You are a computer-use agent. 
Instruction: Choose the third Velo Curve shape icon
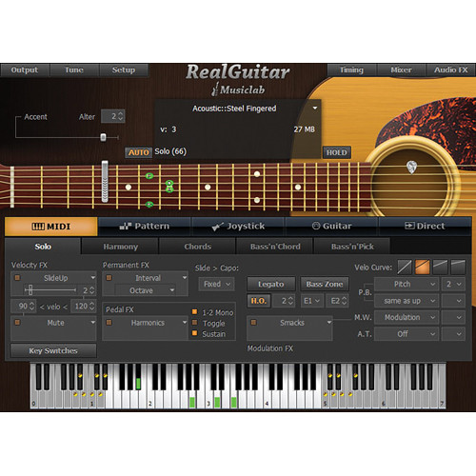(x=440, y=267)
